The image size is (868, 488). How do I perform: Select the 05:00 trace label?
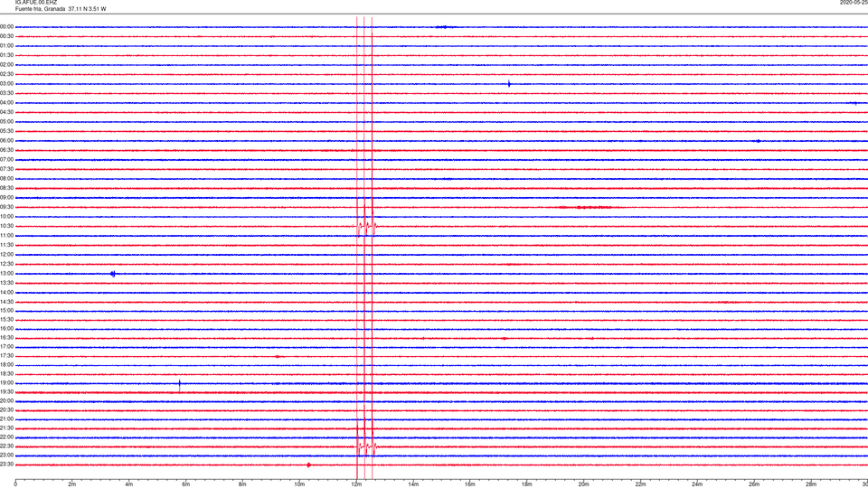pyautogui.click(x=6, y=122)
